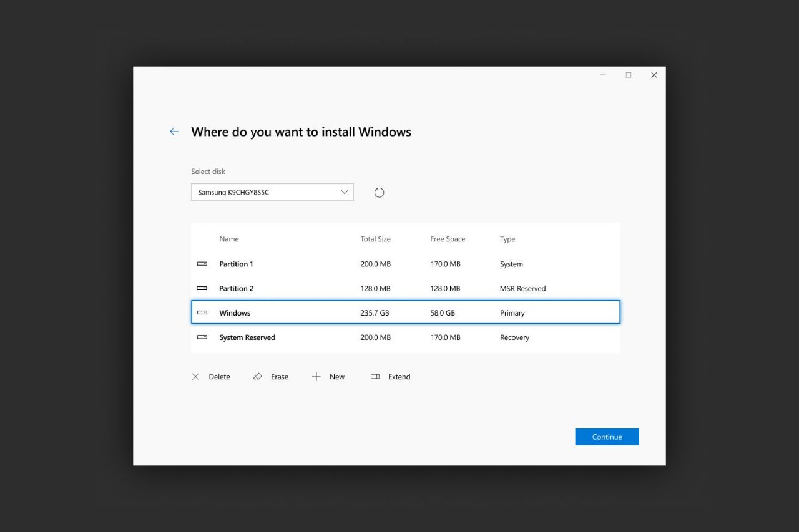Click the Total Size column header
The width and height of the screenshot is (799, 532).
[375, 239]
